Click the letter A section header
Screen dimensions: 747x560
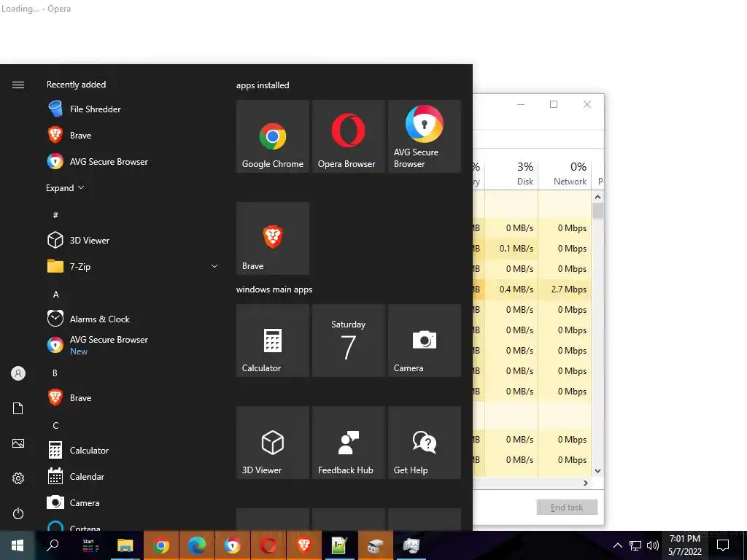(x=55, y=295)
